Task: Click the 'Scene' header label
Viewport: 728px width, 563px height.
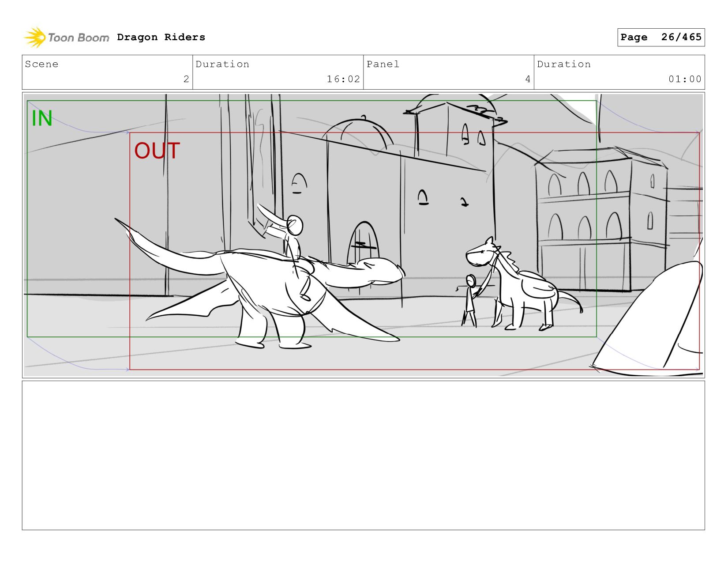Action: (x=41, y=64)
